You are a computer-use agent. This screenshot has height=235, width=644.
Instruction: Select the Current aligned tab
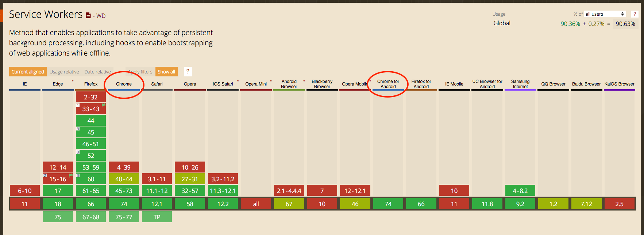[x=28, y=72]
